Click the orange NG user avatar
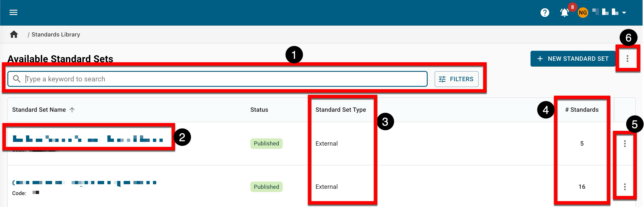Image resolution: width=644 pixels, height=207 pixels. pos(583,13)
